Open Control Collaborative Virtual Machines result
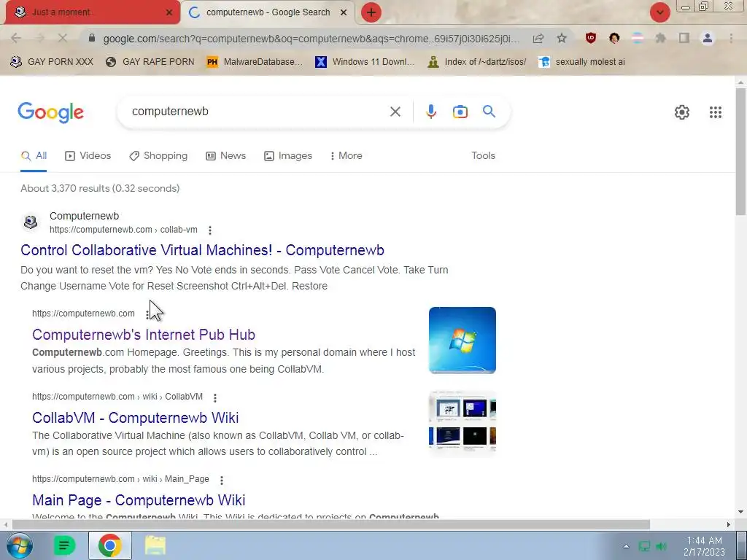 point(203,250)
